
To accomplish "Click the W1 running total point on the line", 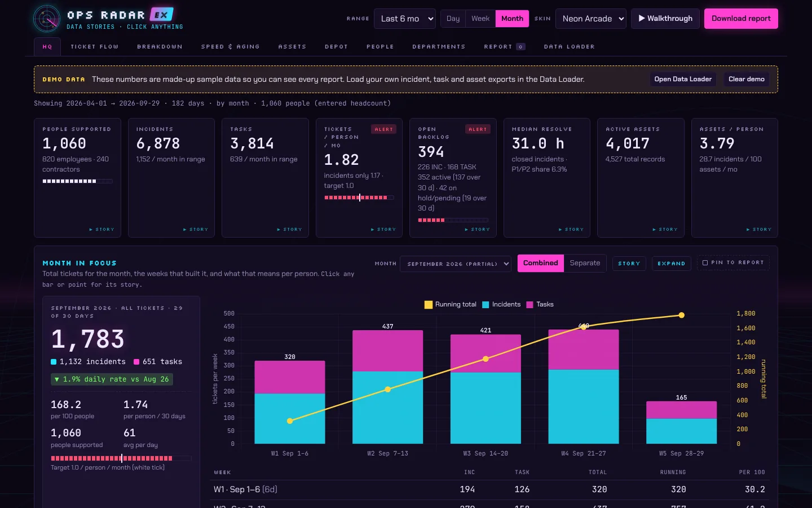I will [290, 421].
